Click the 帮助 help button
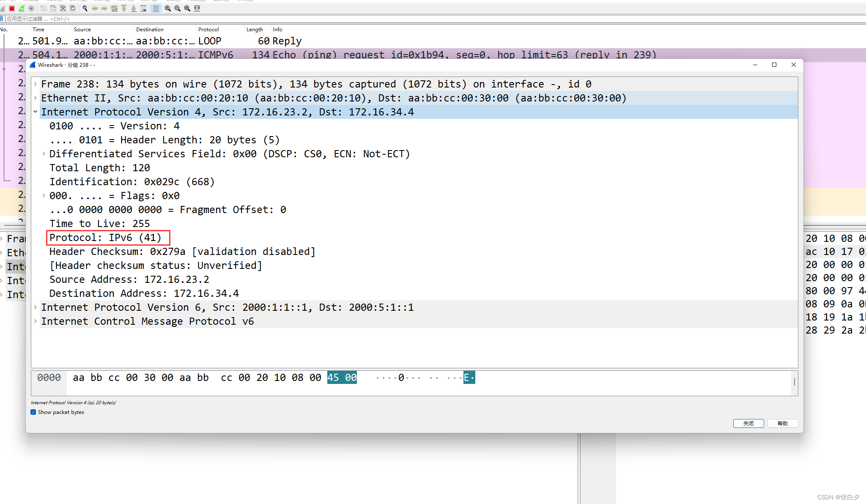This screenshot has width=866, height=504. coord(782,423)
